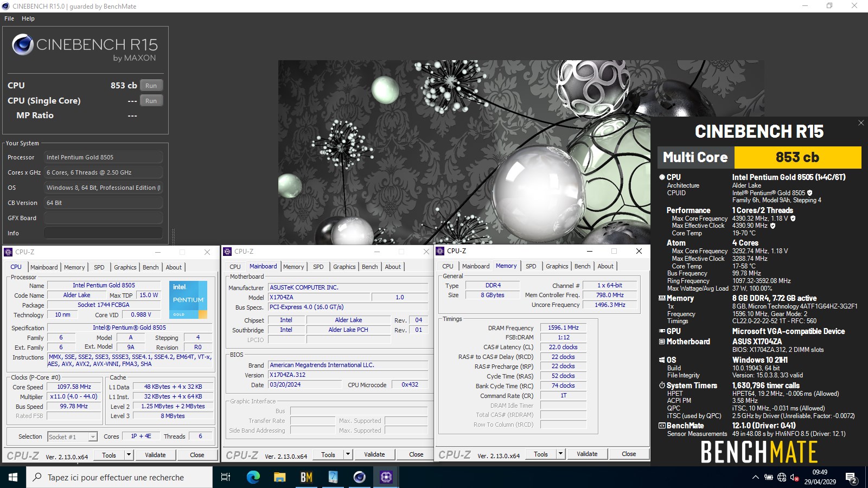Click the window icon of the CPU-Z window showing the Mainboard tab
This screenshot has height=488, width=868.
tap(227, 252)
